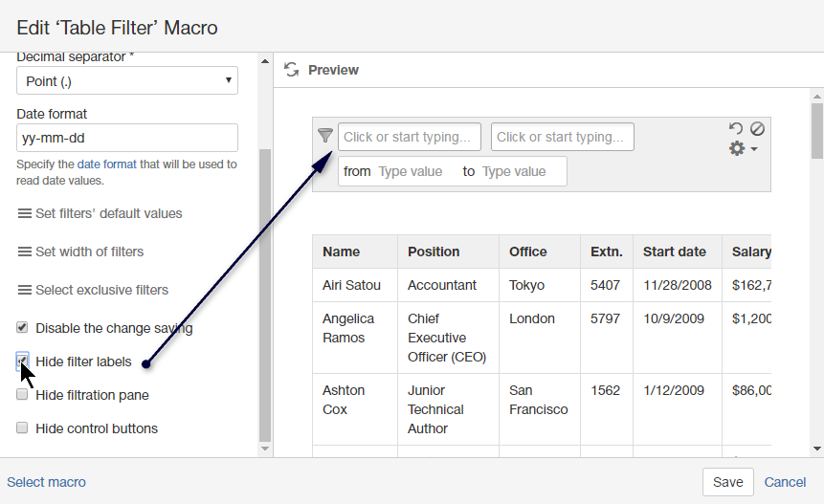
Task: Click the Date format input field
Action: pyautogui.click(x=127, y=137)
